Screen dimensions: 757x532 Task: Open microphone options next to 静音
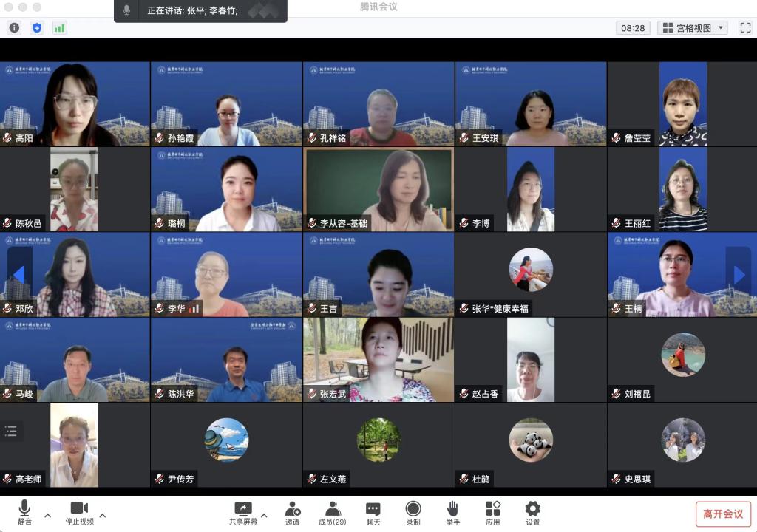pyautogui.click(x=47, y=516)
